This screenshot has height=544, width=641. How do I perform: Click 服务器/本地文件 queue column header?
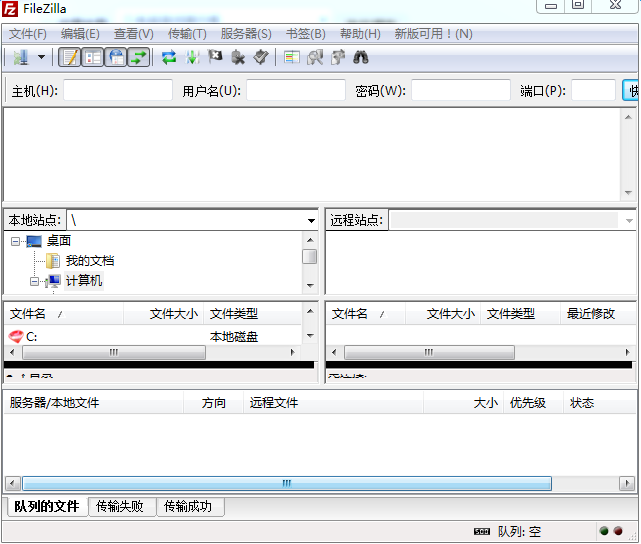[x=94, y=403]
